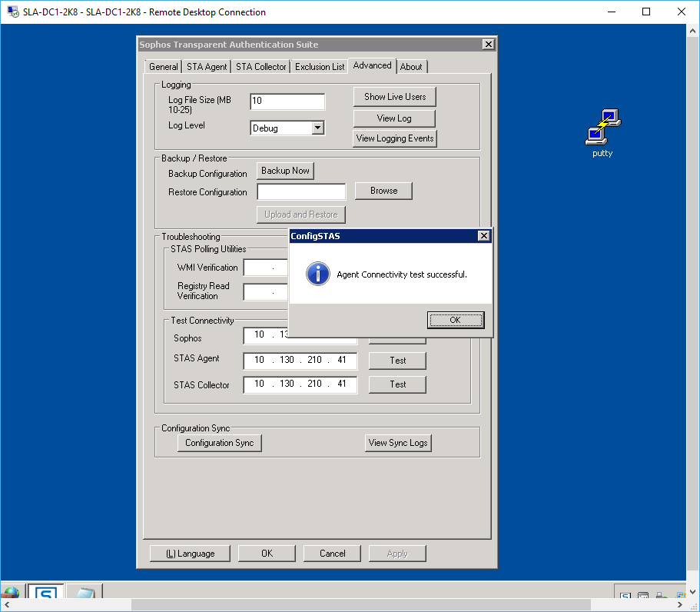Open View Logging Events
The height and width of the screenshot is (612, 700).
click(x=395, y=138)
